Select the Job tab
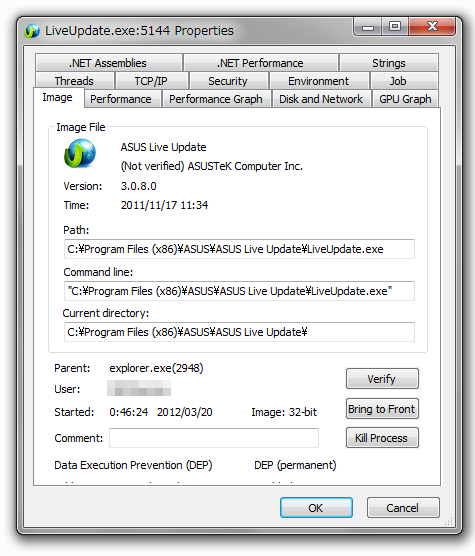475x556 pixels. click(404, 81)
